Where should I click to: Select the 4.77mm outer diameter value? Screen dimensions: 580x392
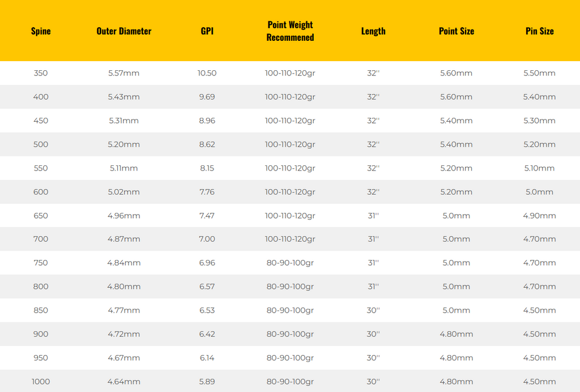pos(124,310)
